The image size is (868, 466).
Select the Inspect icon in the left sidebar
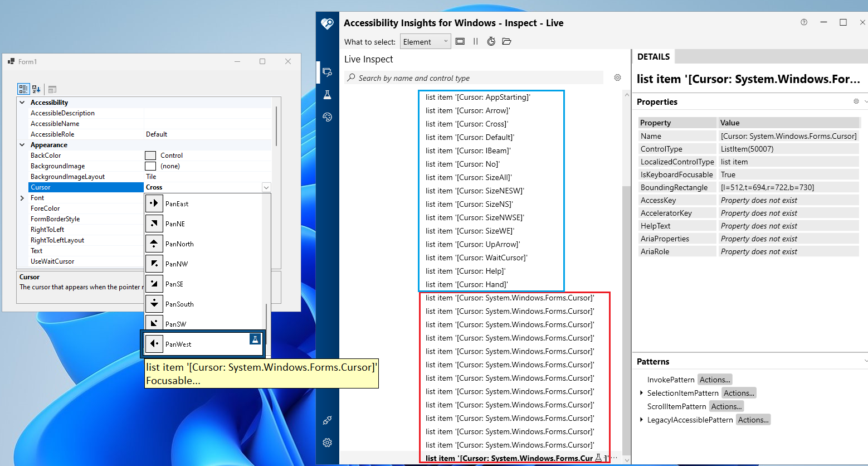327,72
